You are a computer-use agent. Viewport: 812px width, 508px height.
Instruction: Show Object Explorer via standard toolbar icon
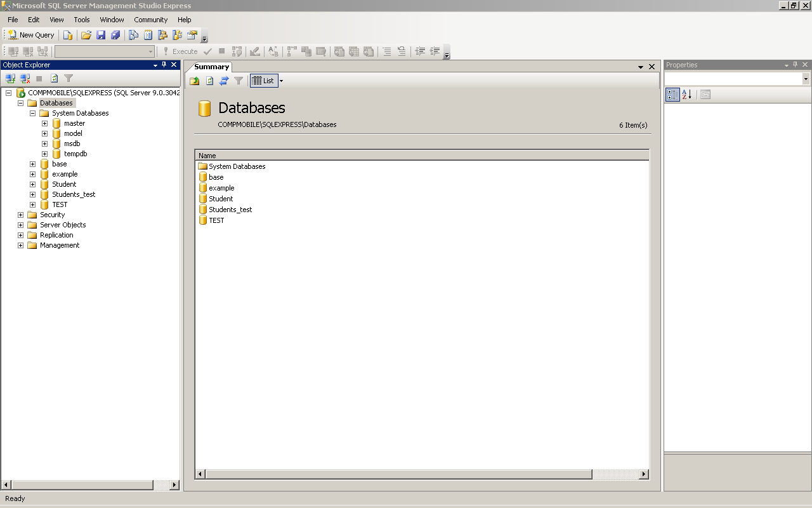[163, 35]
